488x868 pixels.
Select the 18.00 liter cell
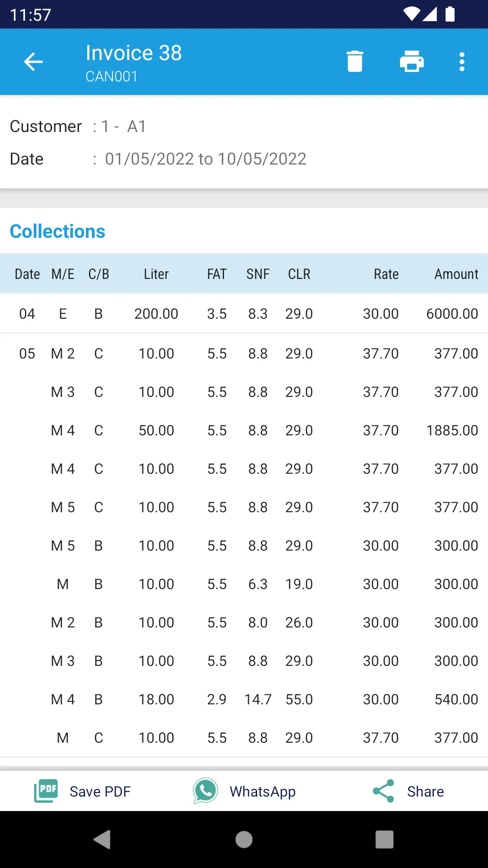[156, 699]
